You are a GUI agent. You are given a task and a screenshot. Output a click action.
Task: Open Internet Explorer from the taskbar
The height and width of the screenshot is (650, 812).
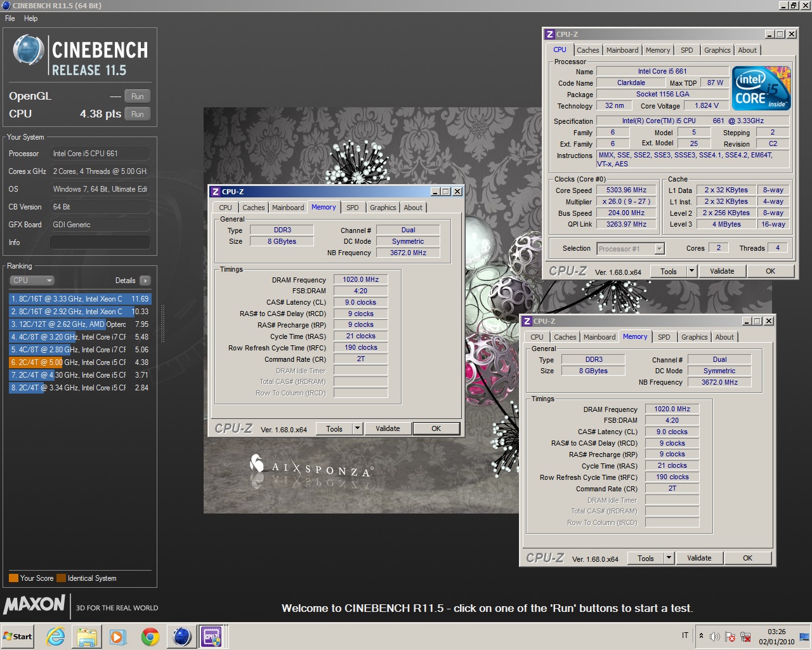(56, 637)
